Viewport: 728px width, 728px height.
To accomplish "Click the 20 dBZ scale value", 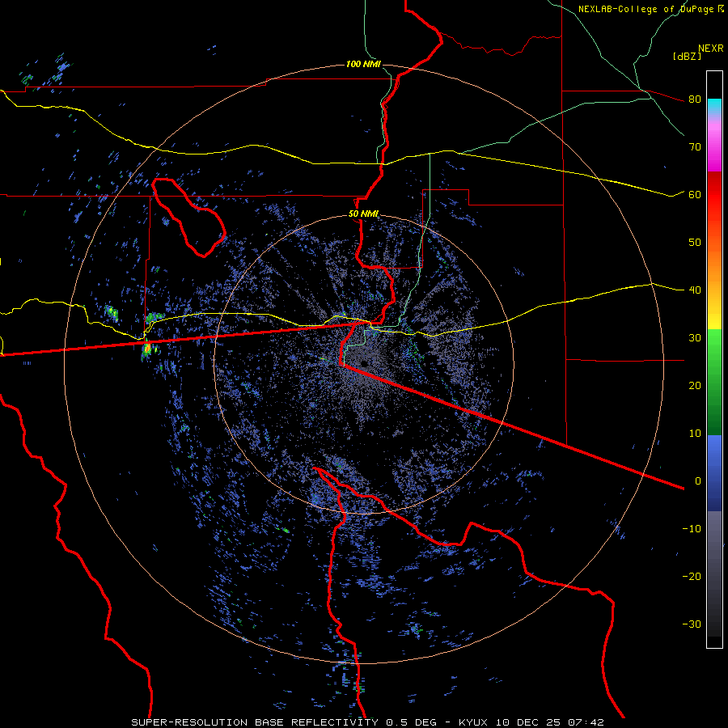I will 695,386.
